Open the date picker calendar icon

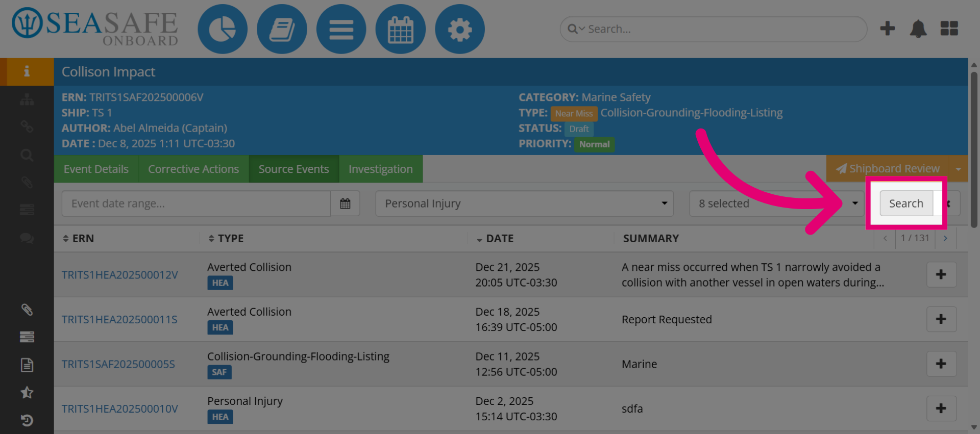tap(345, 203)
